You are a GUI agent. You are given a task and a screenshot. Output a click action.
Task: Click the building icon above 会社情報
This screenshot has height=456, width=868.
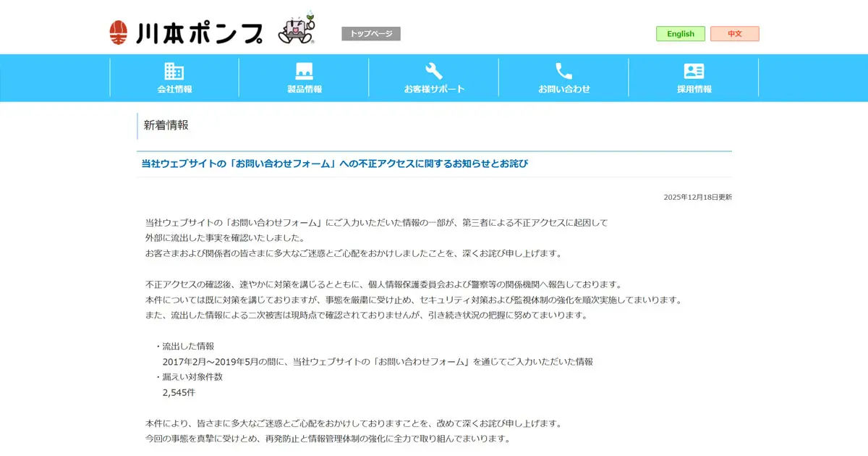[x=173, y=69]
